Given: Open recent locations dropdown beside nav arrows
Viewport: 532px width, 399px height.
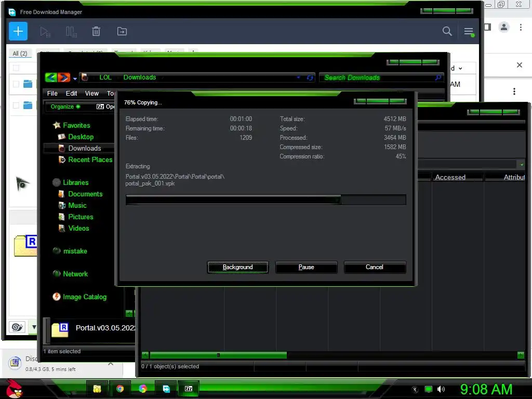Looking at the screenshot, I should pos(75,78).
